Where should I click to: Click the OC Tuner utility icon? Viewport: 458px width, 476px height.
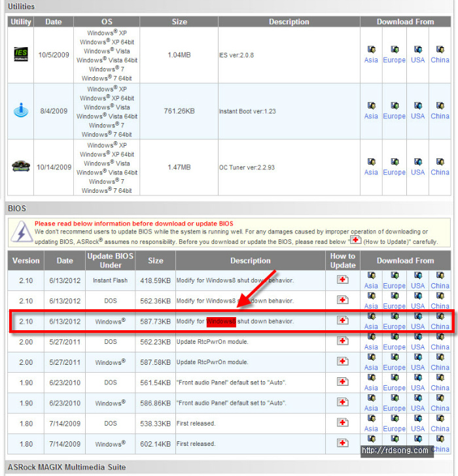21,167
